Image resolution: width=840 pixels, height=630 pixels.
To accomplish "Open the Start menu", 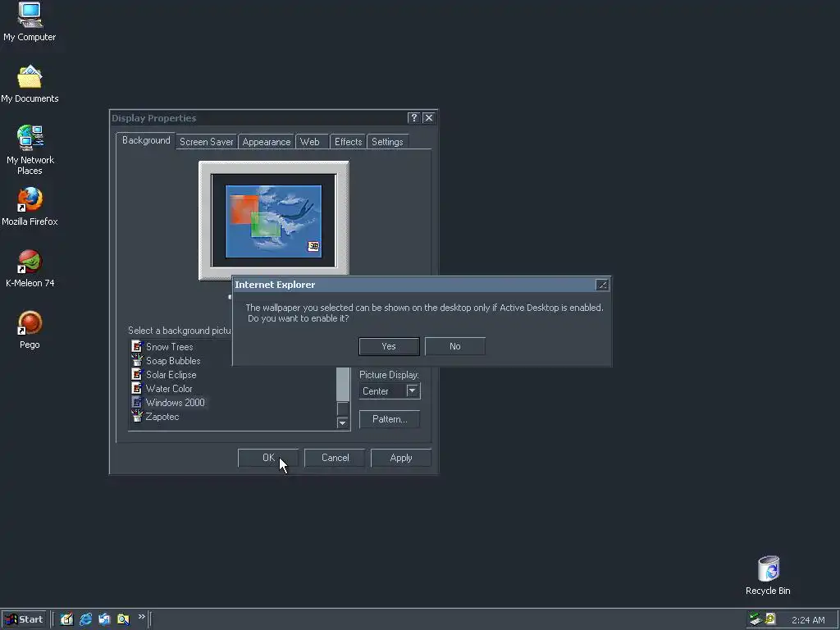I will 24,619.
